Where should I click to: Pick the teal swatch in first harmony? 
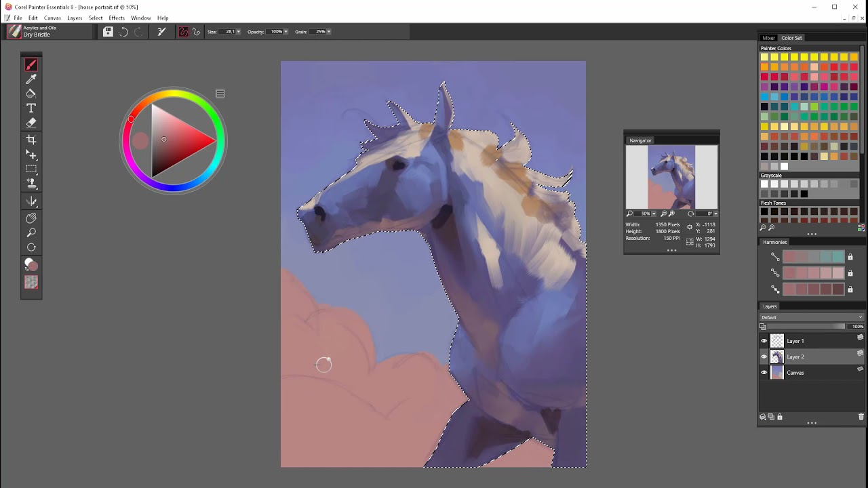click(x=839, y=257)
